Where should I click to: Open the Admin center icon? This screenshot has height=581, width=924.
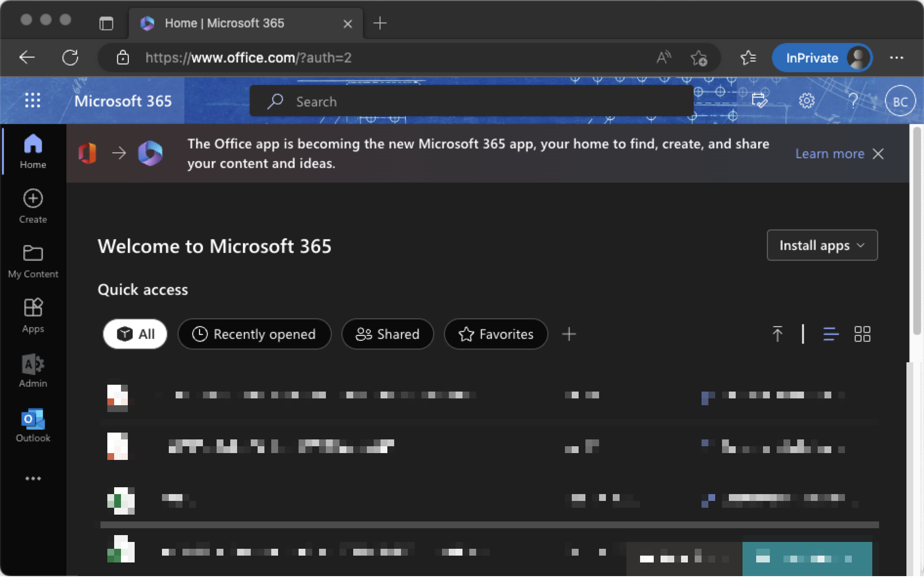pos(33,370)
